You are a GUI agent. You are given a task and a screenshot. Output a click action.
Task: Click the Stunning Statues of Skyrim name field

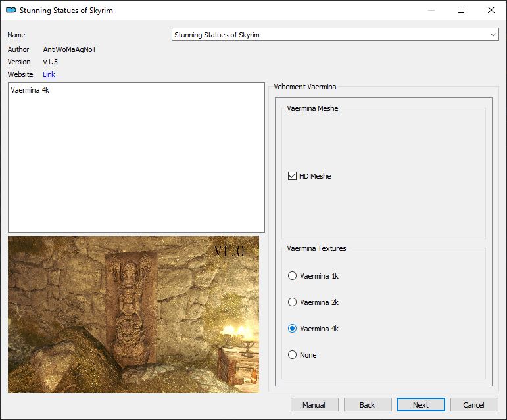pos(335,35)
